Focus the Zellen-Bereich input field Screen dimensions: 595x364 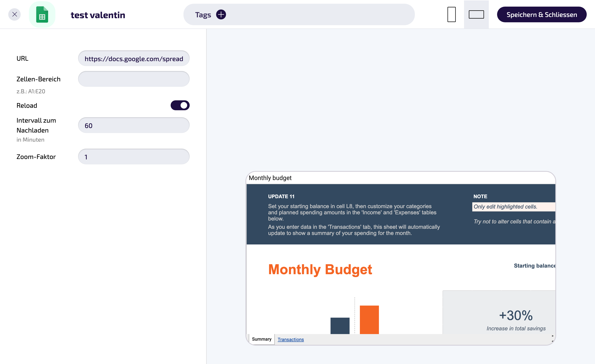134,79
